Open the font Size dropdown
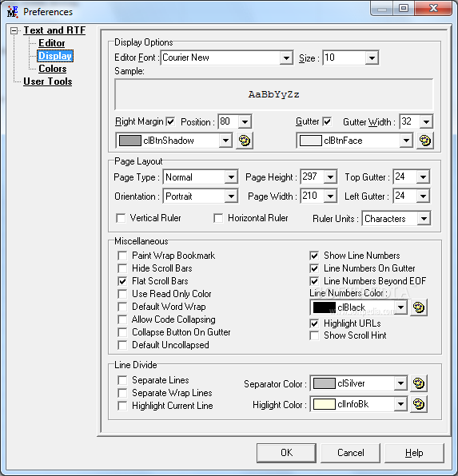Image resolution: width=458 pixels, height=476 pixels. 372,58
